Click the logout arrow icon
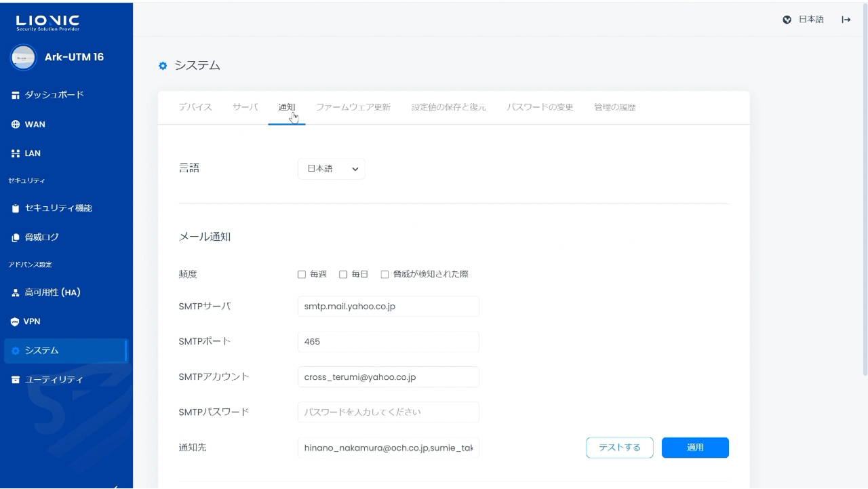This screenshot has height=489, width=868. [846, 20]
